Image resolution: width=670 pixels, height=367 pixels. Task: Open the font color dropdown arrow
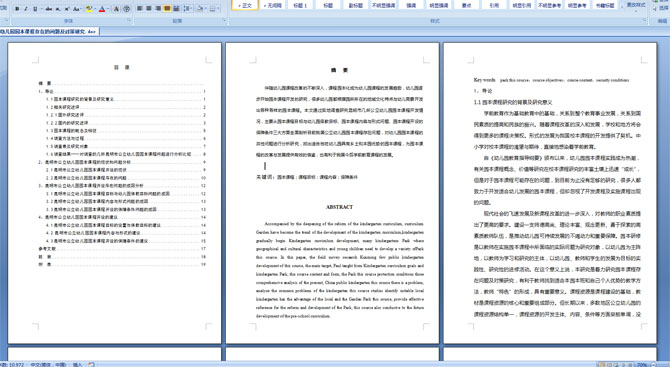[x=108, y=9]
